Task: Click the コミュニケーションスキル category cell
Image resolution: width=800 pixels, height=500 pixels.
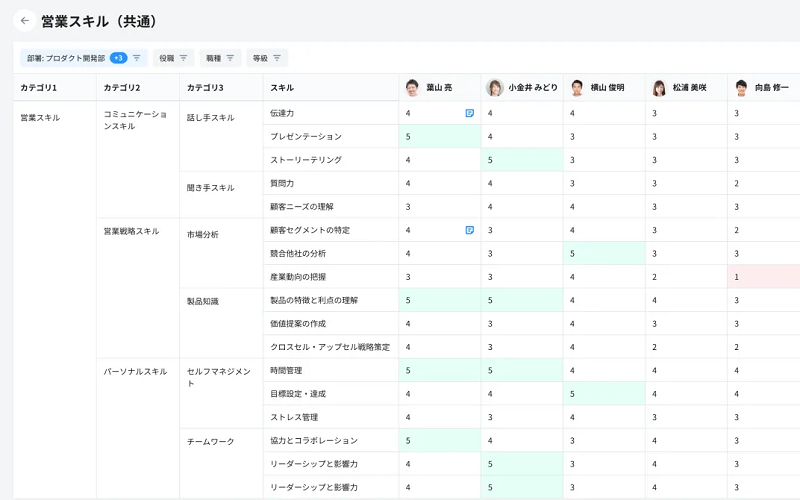Action: (x=136, y=120)
